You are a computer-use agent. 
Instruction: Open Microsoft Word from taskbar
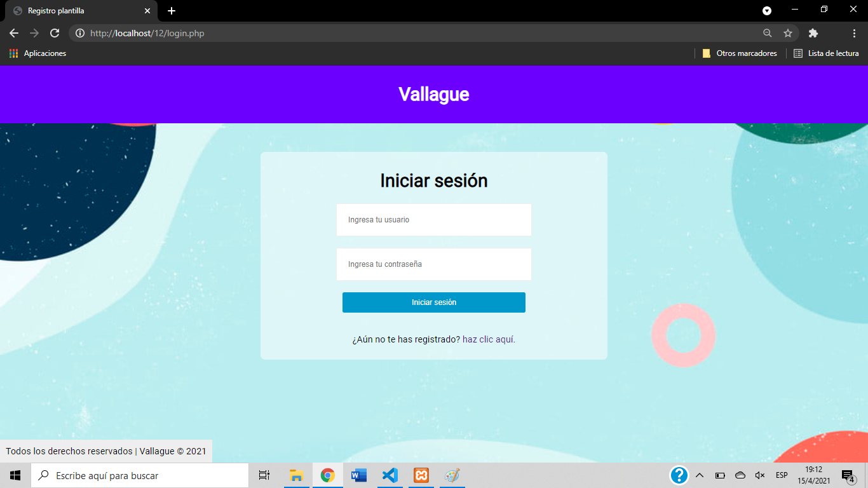[359, 475]
